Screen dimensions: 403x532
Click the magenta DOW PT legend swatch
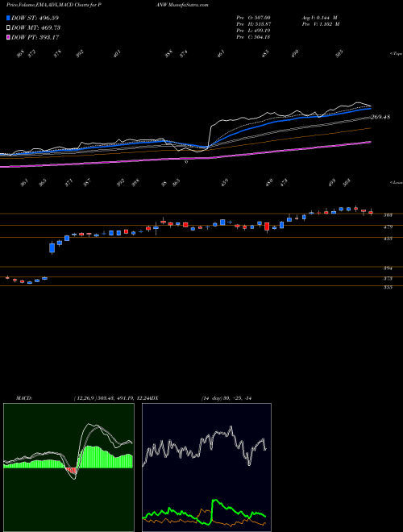(x=8, y=37)
